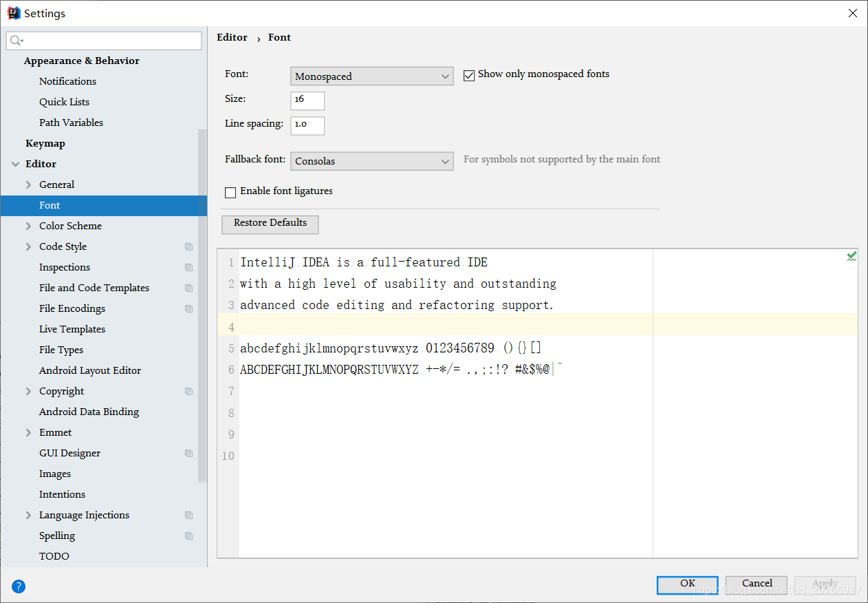The image size is (868, 603).
Task: Select TODO in settings tree
Action: 54,556
